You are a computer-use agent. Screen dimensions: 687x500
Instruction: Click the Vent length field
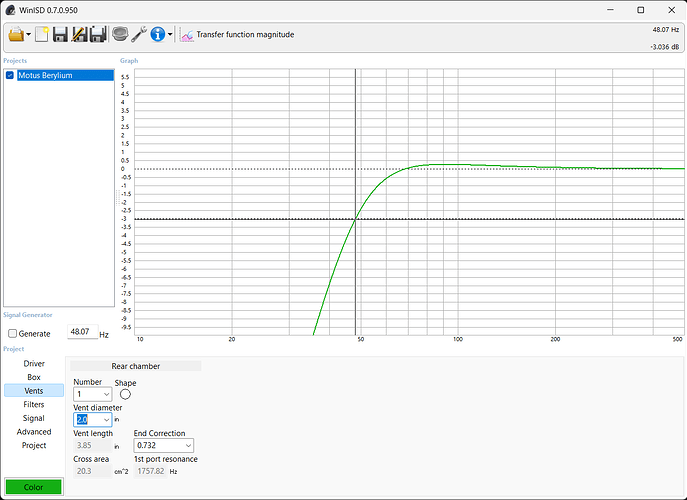tap(92, 445)
